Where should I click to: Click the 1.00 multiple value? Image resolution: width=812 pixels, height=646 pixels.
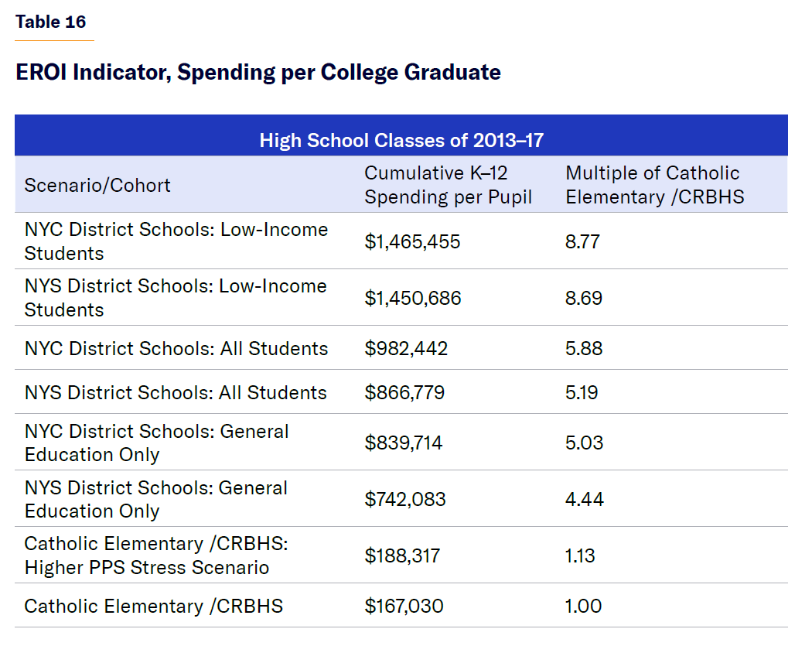click(583, 606)
